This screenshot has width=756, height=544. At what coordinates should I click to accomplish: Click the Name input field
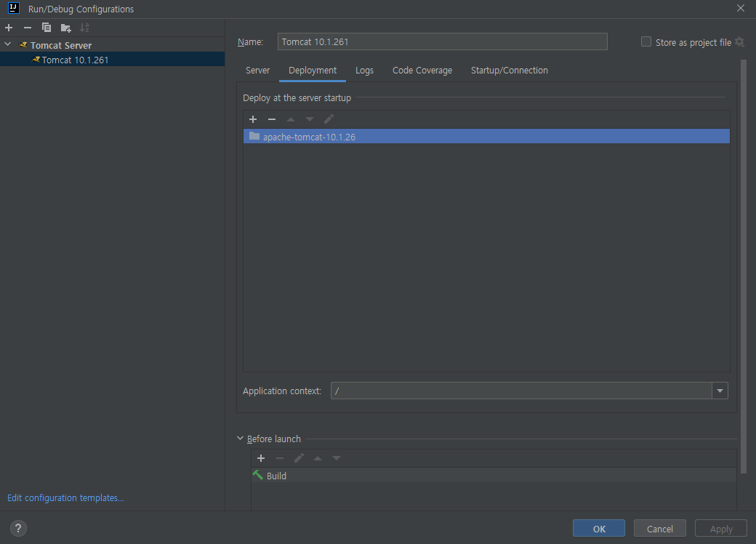[x=442, y=41]
